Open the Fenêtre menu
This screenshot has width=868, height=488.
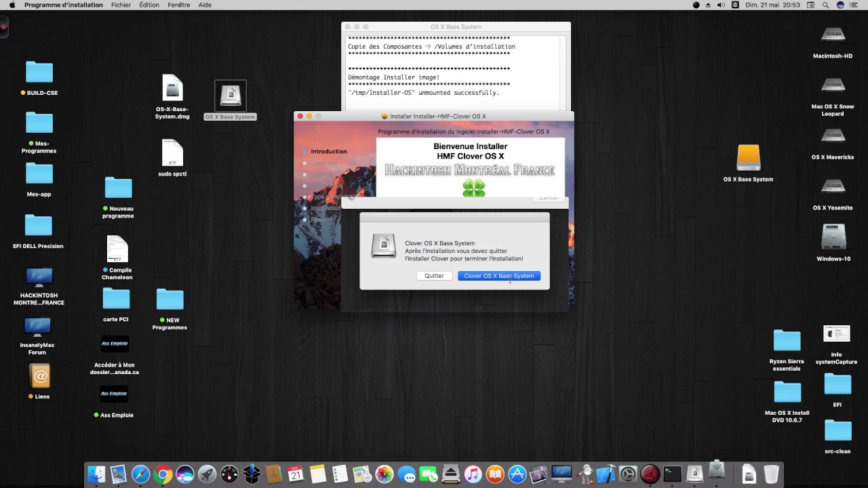[x=179, y=5]
